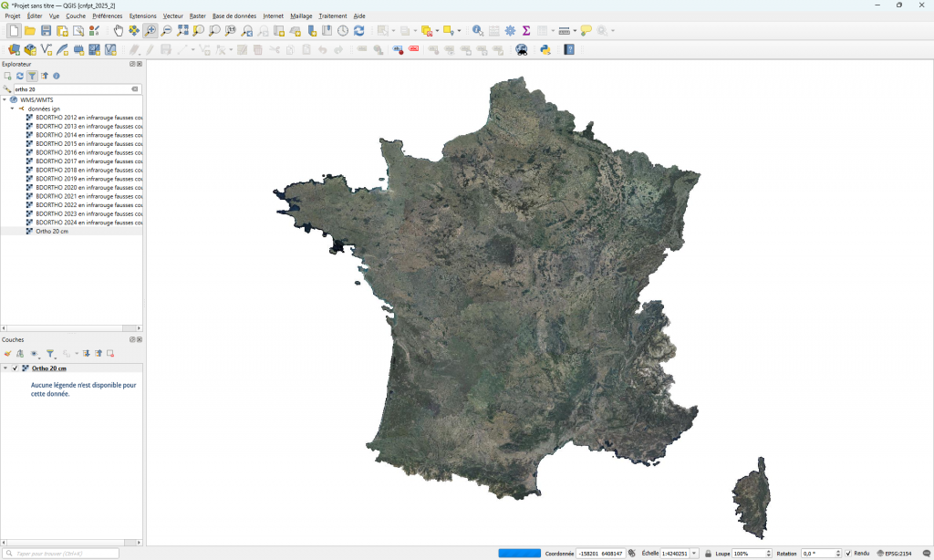934x560 pixels.
Task: Select BDORTHO 2018 en infrarouge layer
Action: [88, 170]
